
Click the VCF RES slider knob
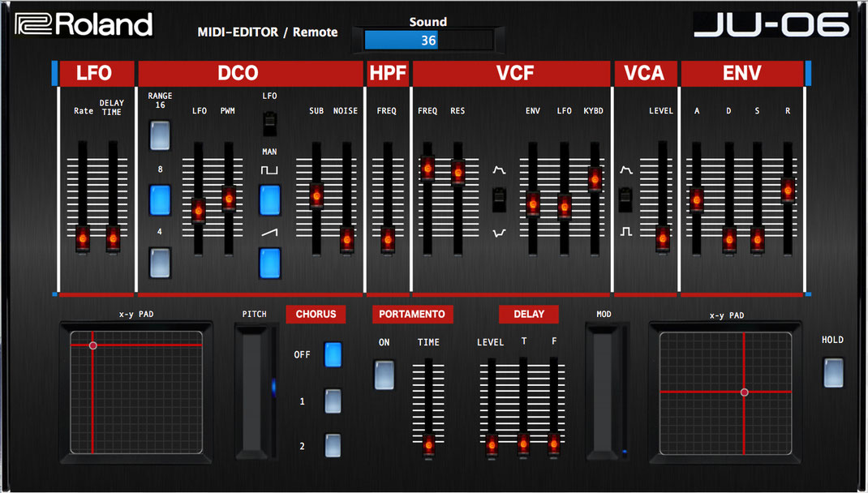[458, 172]
